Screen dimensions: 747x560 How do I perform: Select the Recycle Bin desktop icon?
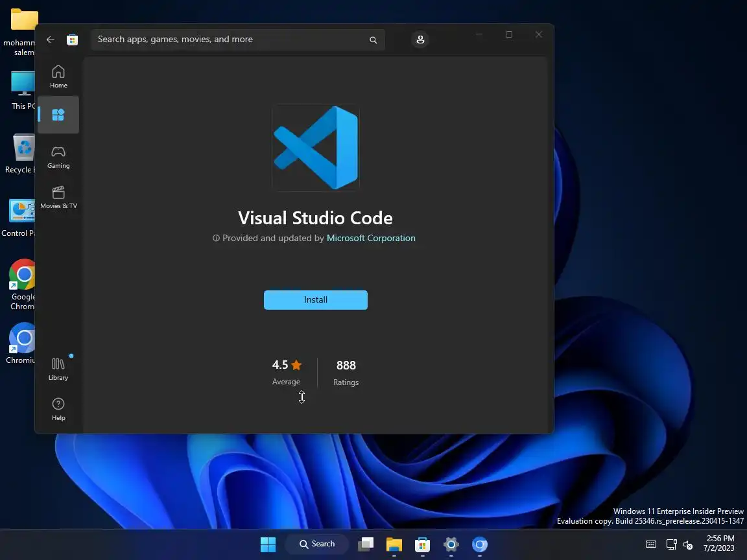coord(20,154)
